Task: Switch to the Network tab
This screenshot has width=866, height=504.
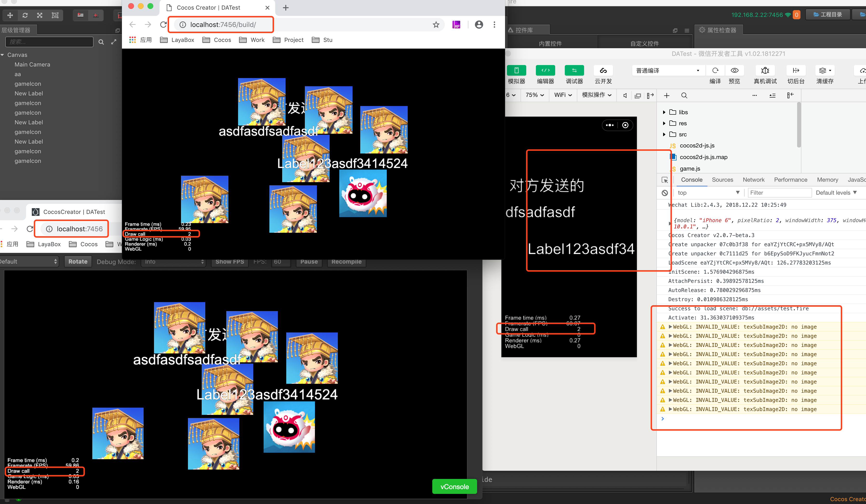Action: 753,180
